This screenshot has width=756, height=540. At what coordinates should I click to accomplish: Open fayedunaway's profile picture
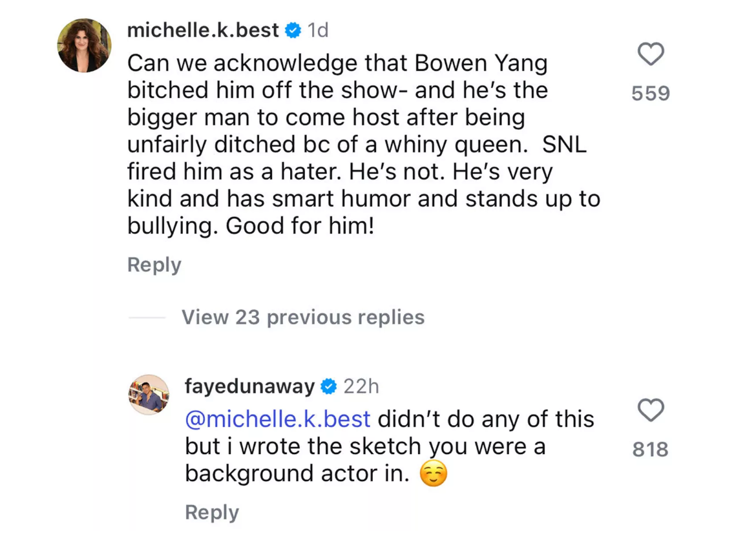149,394
